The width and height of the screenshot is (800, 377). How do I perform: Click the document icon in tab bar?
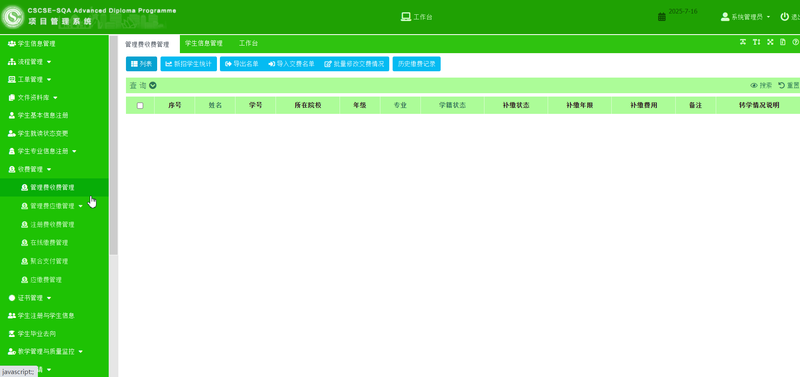[783, 42]
